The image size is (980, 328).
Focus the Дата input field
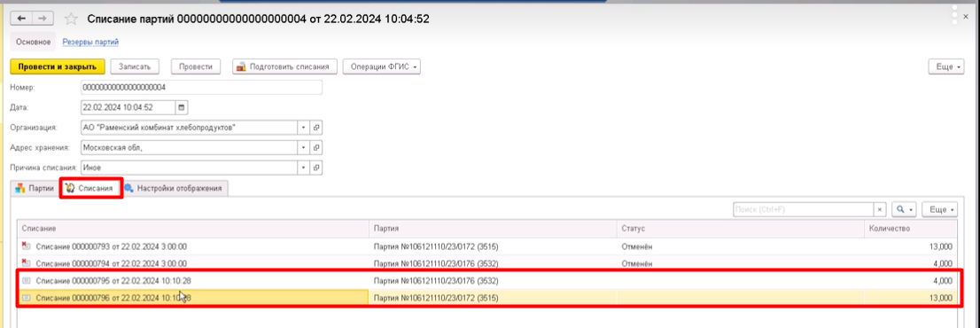[128, 107]
